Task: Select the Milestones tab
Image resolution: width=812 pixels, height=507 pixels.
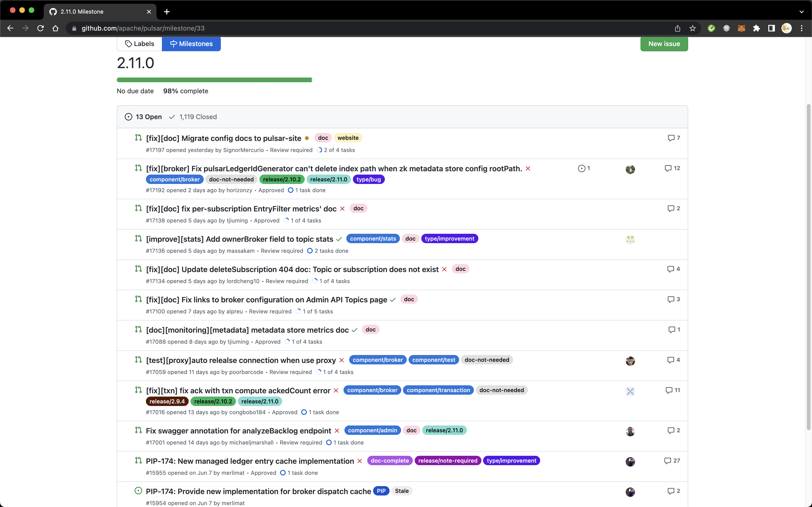Action: (191, 44)
